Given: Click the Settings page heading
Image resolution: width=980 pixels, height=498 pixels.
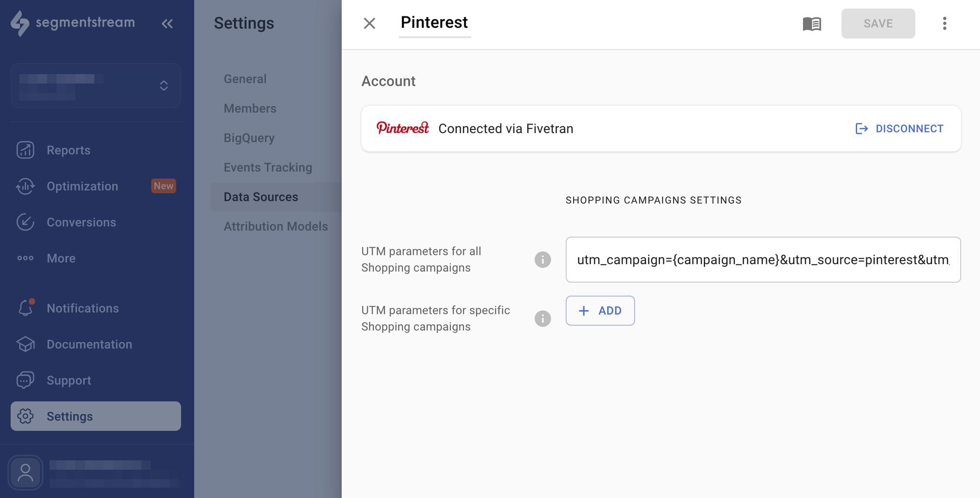Looking at the screenshot, I should [x=244, y=23].
